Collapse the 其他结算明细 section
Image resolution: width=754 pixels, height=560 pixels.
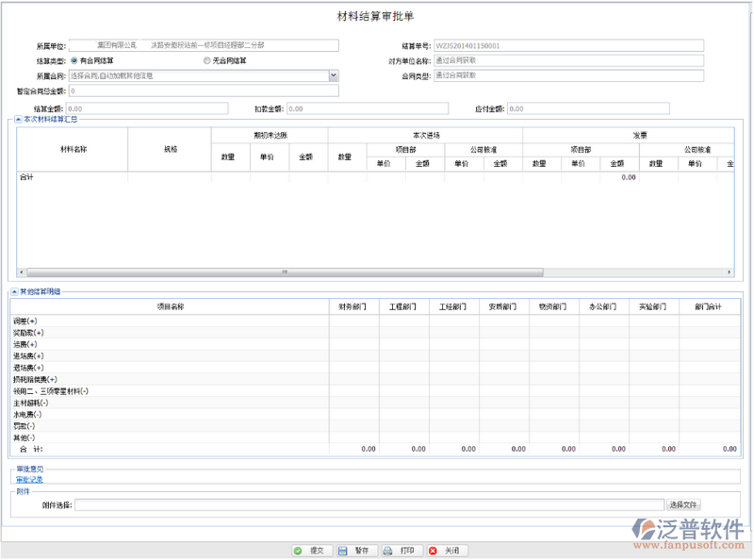pyautogui.click(x=14, y=292)
